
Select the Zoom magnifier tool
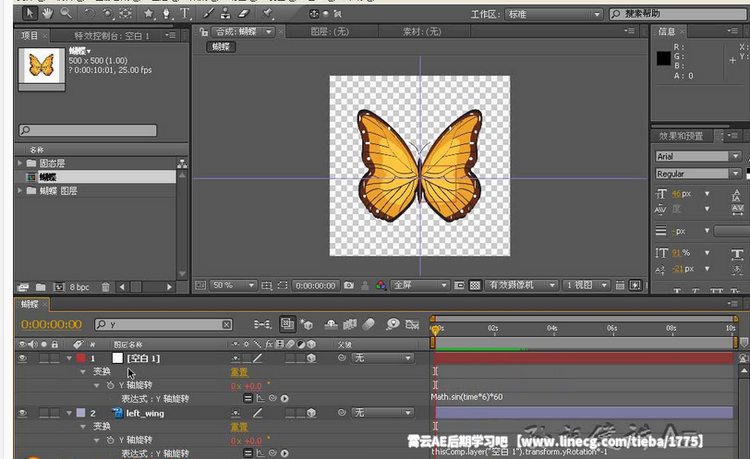(x=66, y=13)
